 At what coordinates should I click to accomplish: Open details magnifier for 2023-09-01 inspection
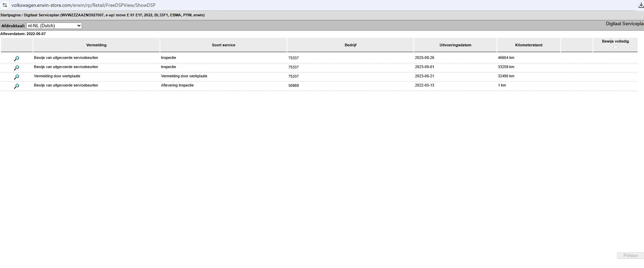pyautogui.click(x=16, y=68)
